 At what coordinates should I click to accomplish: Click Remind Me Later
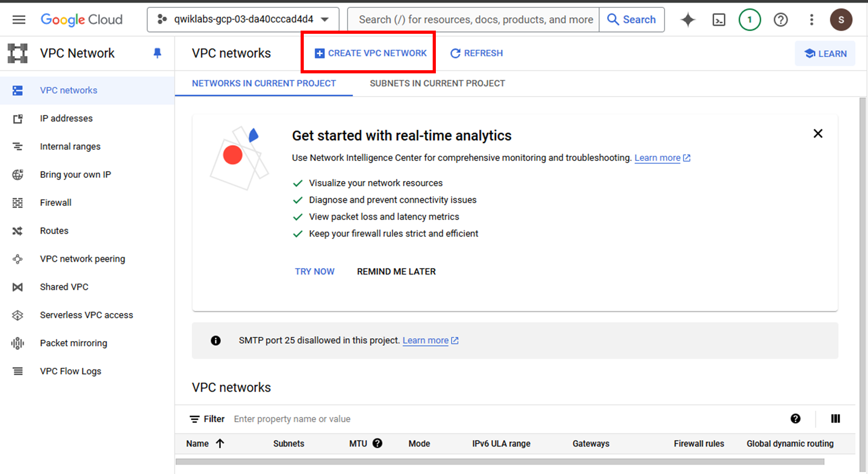(x=396, y=271)
